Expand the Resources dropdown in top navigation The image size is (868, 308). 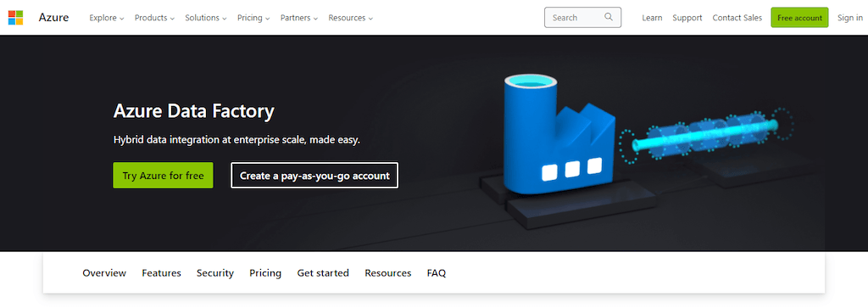coord(350,18)
